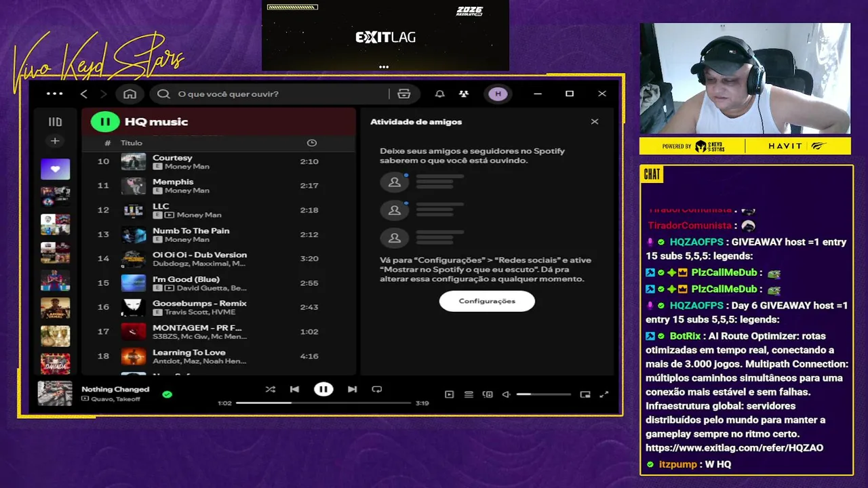This screenshot has height=488, width=868.
Task: Click the 'Configurações' button
Action: coord(487,301)
